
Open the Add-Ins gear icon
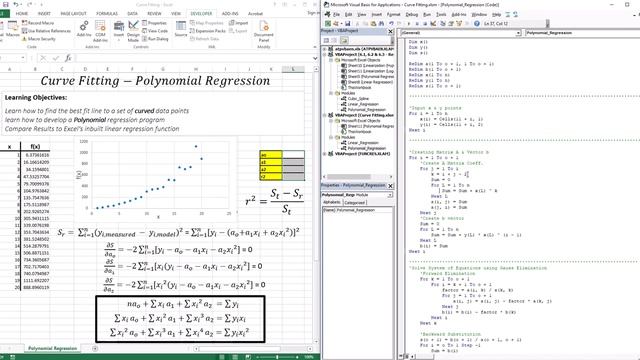click(x=84, y=30)
